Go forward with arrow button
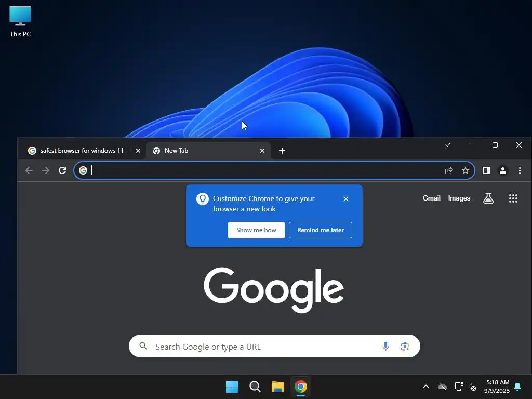 [x=46, y=170]
